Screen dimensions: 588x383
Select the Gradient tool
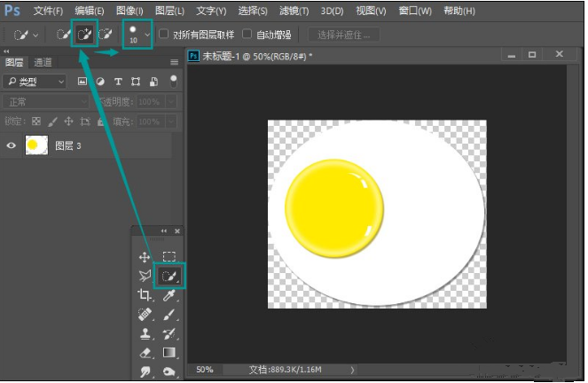[169, 353]
